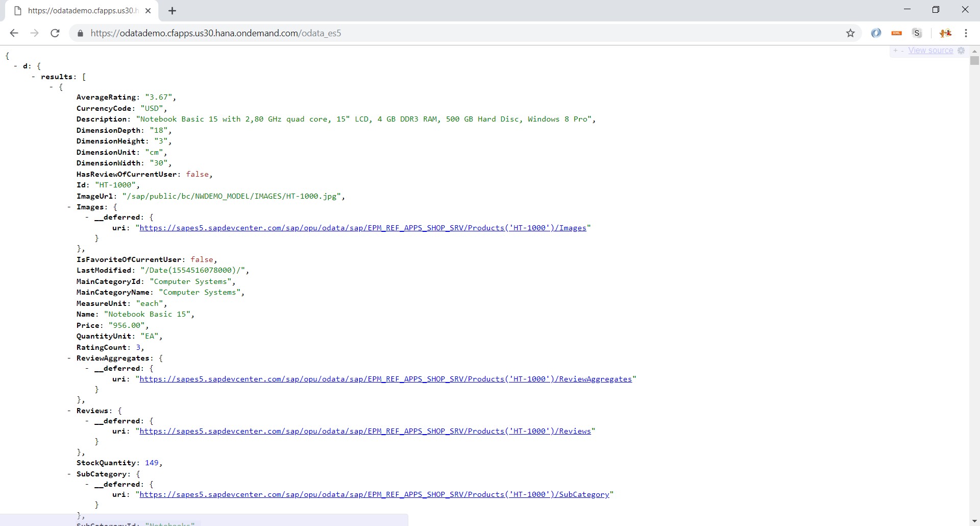
Task: Open the blue circular ring extension
Action: pyautogui.click(x=876, y=33)
